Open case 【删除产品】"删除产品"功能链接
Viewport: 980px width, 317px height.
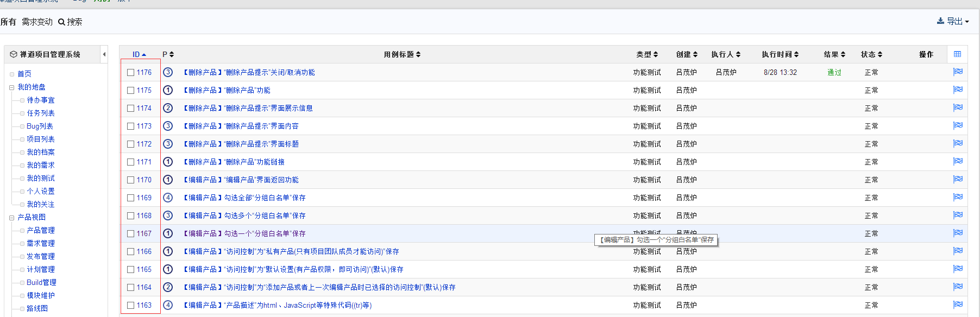point(234,162)
